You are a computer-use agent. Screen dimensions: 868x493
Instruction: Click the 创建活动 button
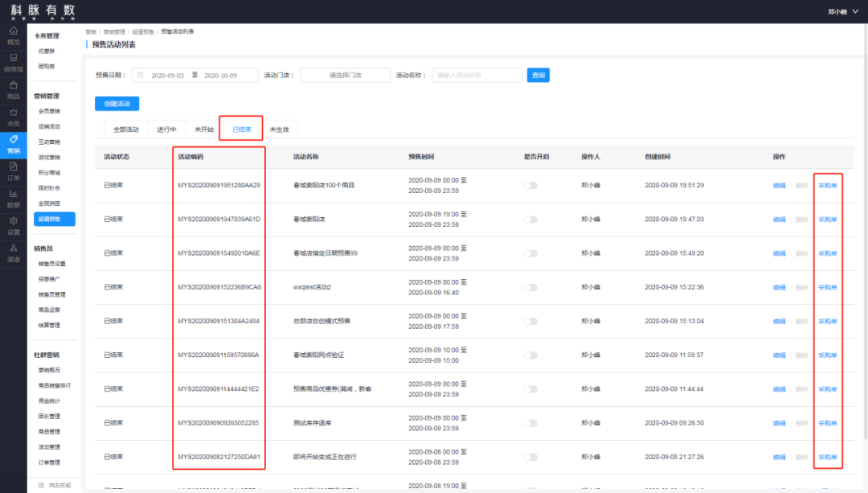pos(117,104)
